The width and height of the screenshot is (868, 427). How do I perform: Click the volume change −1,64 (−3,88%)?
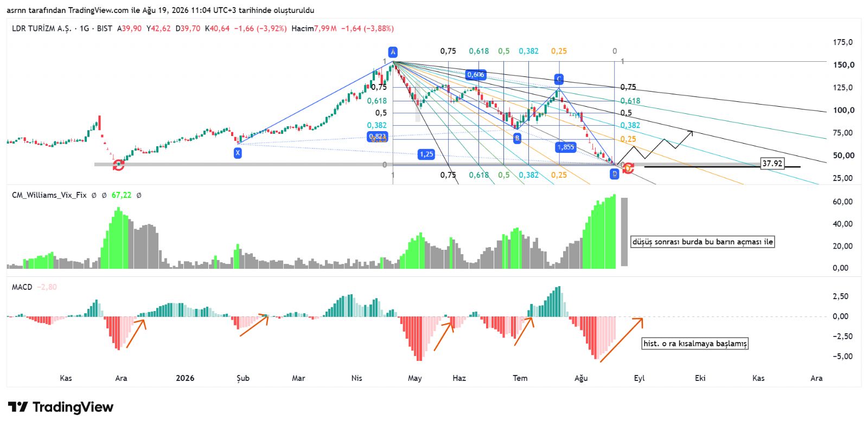[367, 28]
